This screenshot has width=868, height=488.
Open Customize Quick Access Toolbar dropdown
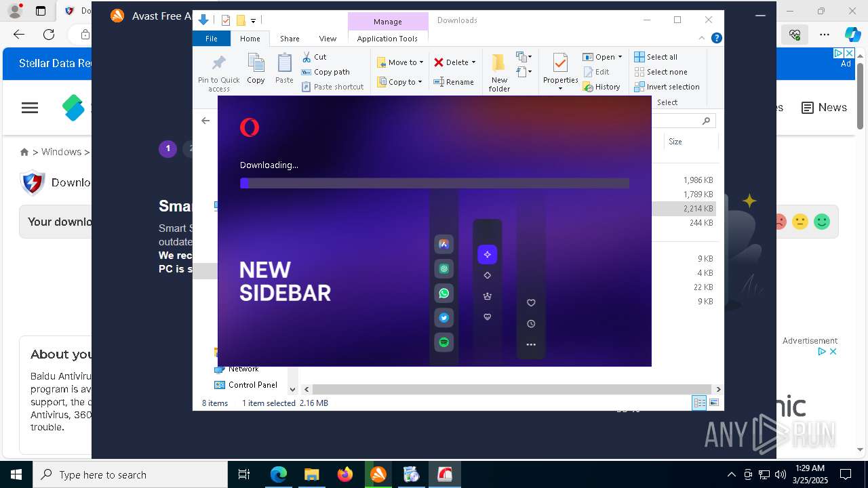(253, 21)
